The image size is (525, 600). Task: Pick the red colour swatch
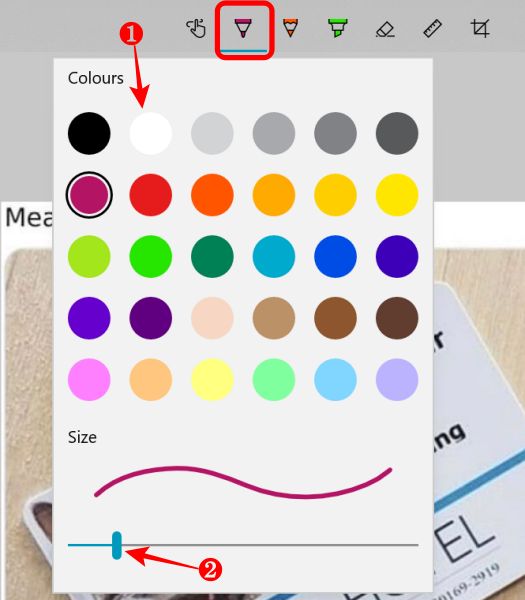coord(151,195)
